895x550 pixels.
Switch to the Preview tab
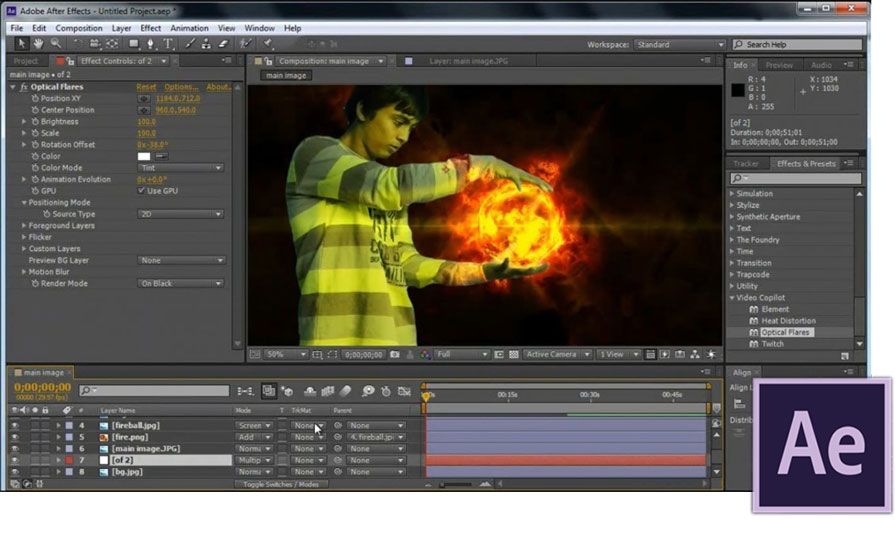point(779,65)
